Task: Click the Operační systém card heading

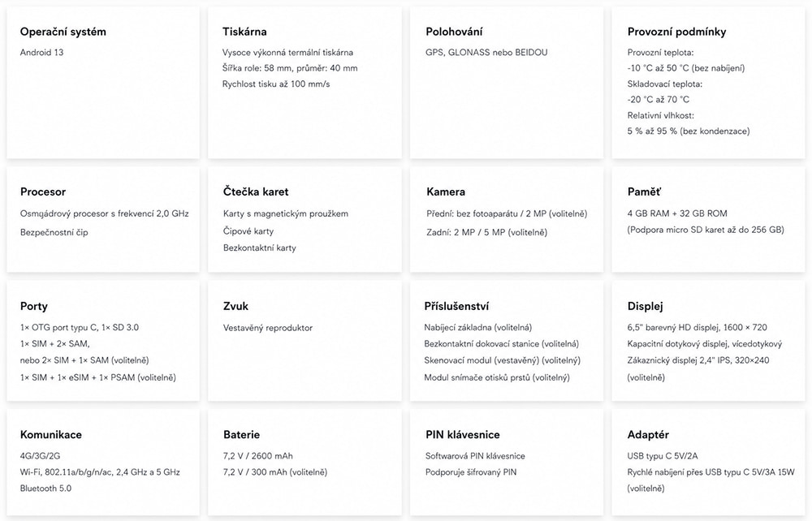Action: (63, 32)
